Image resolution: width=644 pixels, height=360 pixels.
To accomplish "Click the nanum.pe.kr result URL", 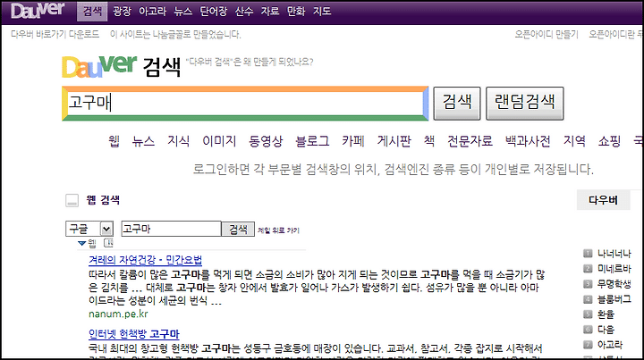I will tap(118, 314).
